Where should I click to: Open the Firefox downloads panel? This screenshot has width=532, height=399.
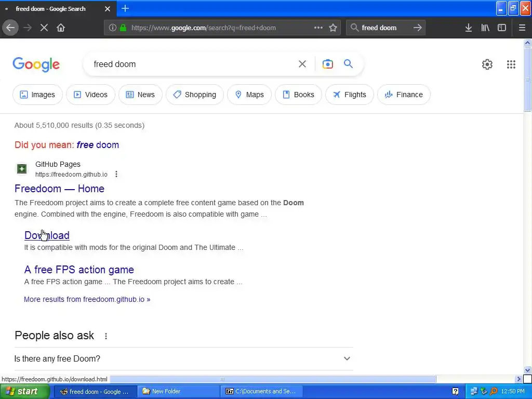tap(469, 28)
